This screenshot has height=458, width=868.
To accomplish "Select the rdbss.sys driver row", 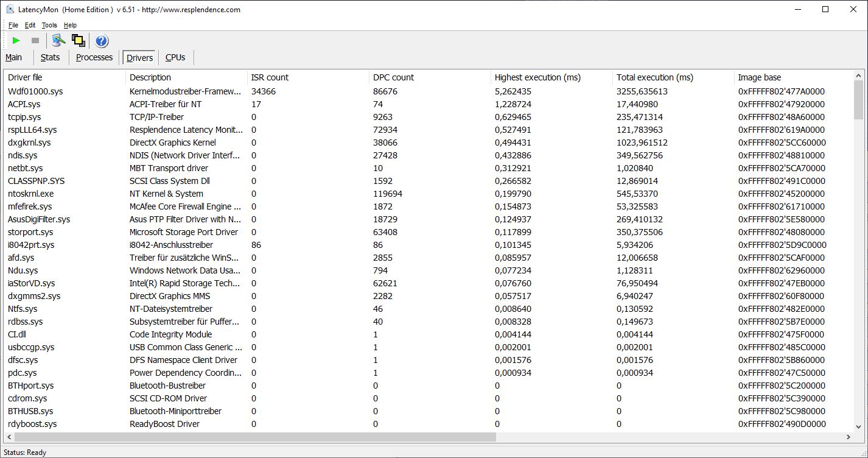I will [429, 322].
